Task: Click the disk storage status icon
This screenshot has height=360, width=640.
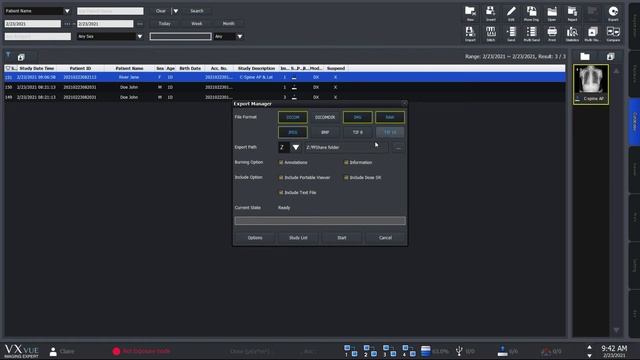Action: (x=426, y=351)
